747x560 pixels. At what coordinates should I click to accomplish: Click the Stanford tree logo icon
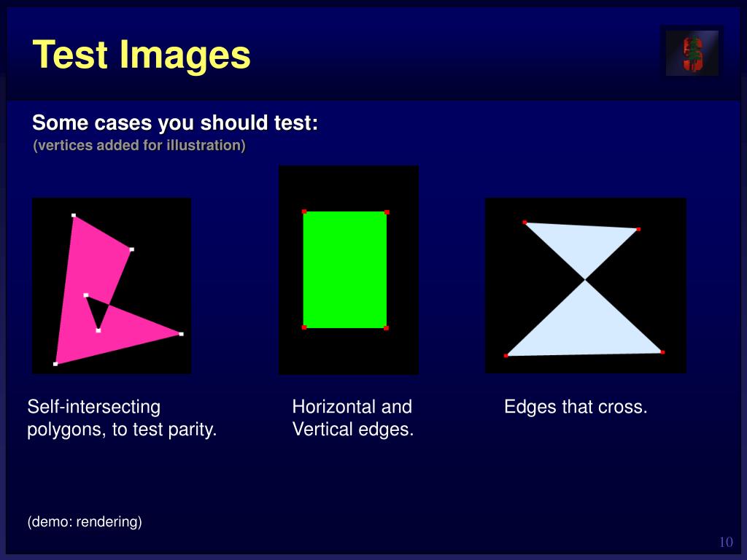pos(692,52)
